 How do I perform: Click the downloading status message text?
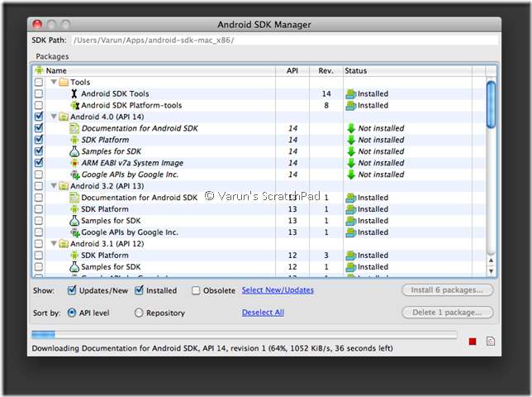212,348
